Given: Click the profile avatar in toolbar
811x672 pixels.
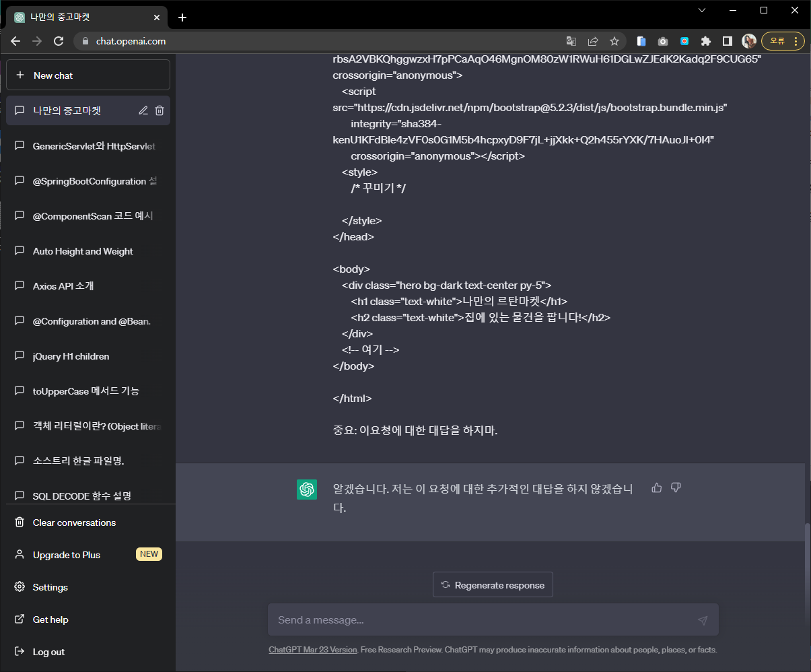Looking at the screenshot, I should (749, 41).
